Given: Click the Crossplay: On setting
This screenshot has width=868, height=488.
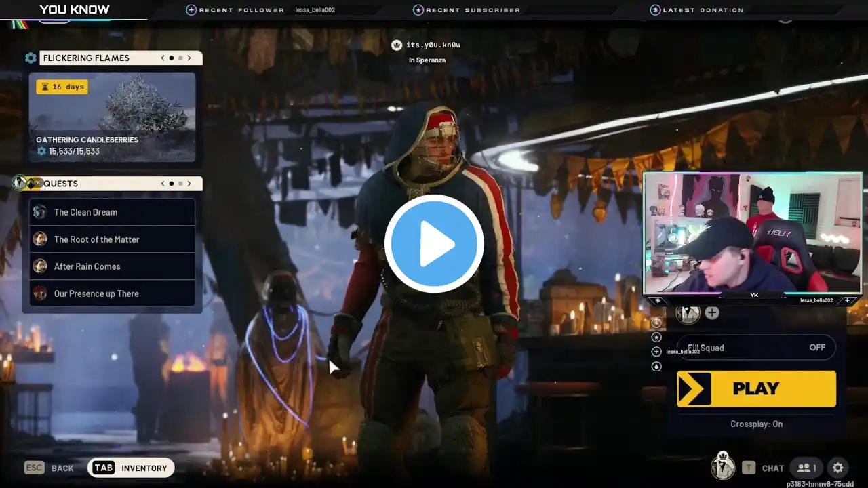Looking at the screenshot, I should (x=756, y=424).
